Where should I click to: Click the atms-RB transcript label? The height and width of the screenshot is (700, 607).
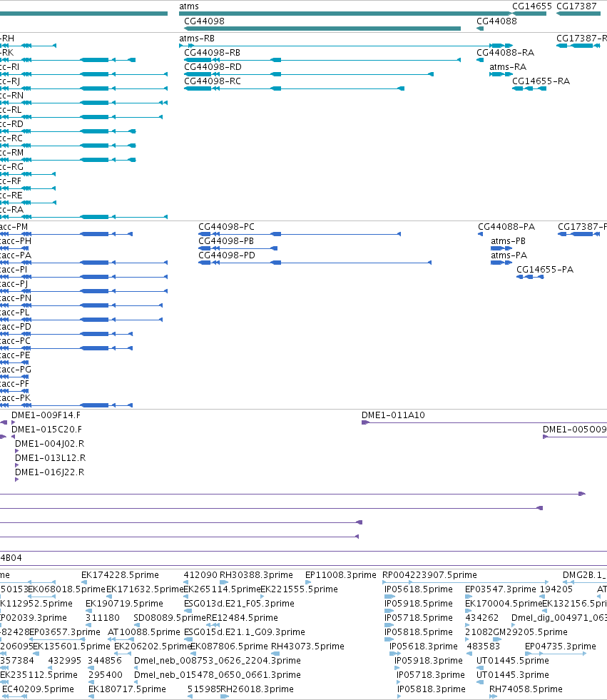197,39
